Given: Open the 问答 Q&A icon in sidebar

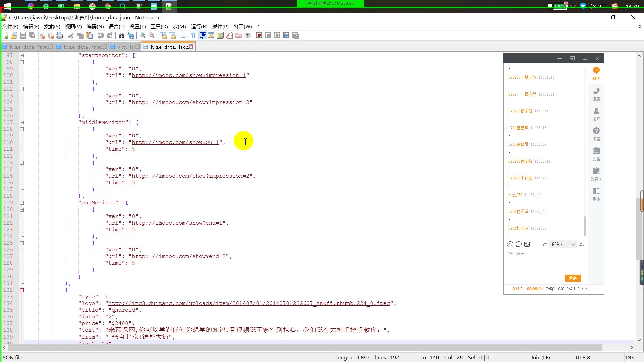Looking at the screenshot, I should [596, 134].
